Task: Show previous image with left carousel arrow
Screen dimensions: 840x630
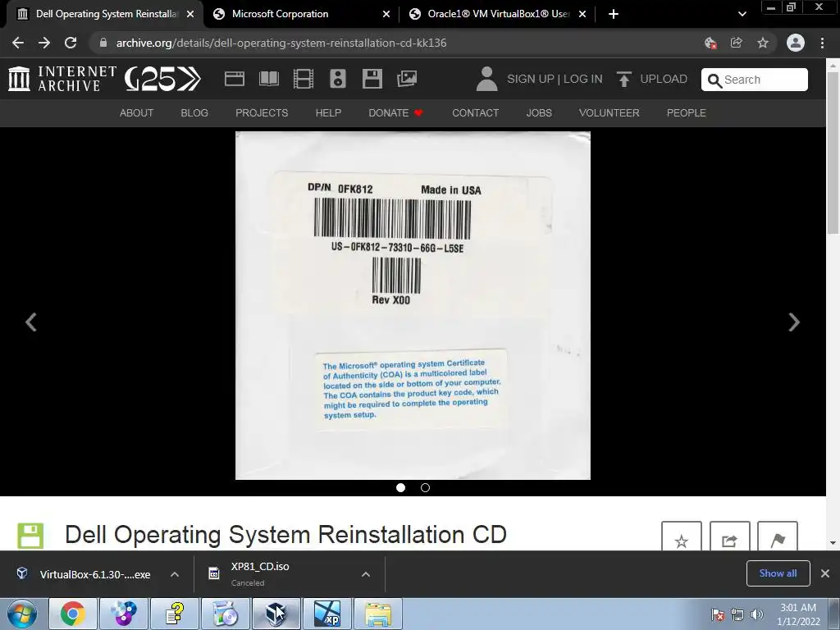Action: (x=31, y=322)
